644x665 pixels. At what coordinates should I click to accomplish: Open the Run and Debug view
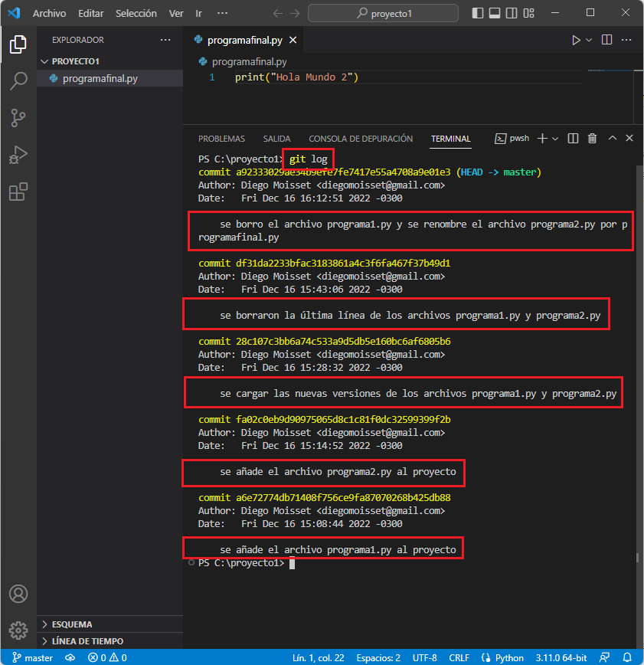18,155
